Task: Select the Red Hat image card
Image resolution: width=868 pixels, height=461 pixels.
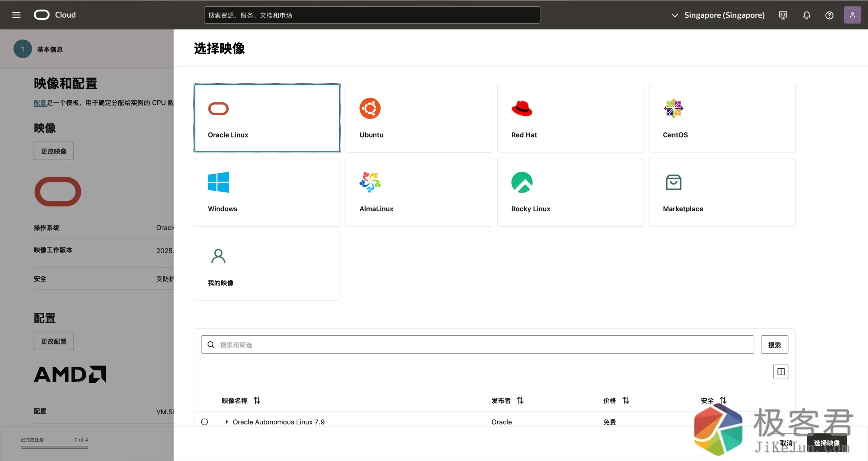Action: pyautogui.click(x=570, y=118)
